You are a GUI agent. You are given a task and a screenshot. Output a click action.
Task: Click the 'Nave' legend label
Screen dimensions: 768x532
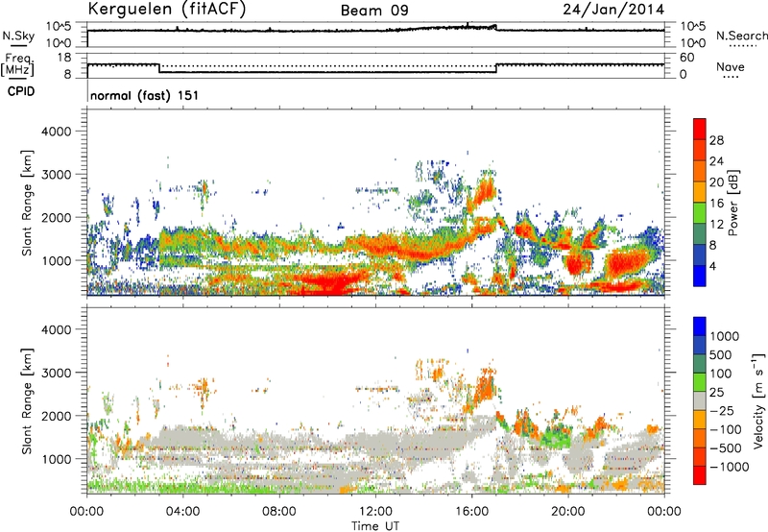coord(731,66)
